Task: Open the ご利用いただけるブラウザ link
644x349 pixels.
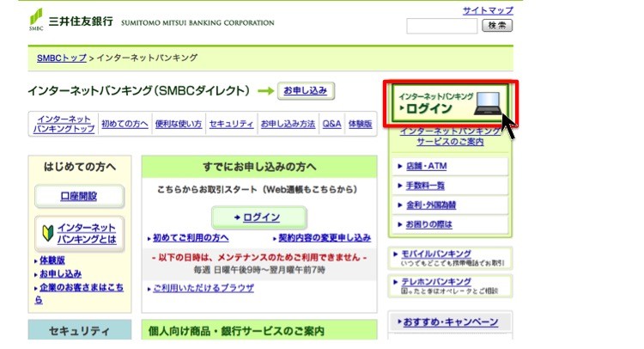Action: [x=204, y=288]
